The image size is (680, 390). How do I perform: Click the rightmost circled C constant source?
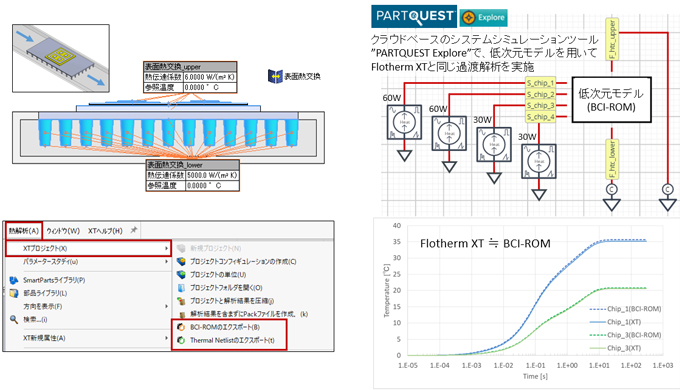point(667,189)
